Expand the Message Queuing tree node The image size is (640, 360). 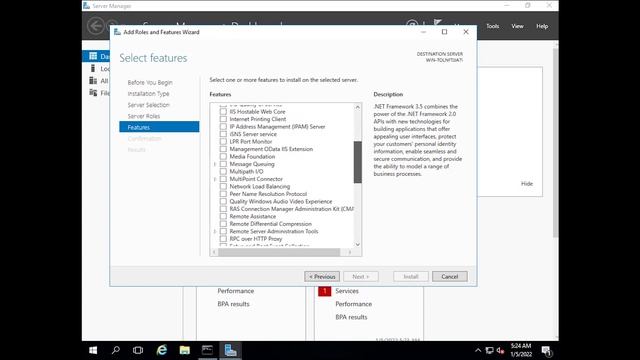[x=215, y=164]
